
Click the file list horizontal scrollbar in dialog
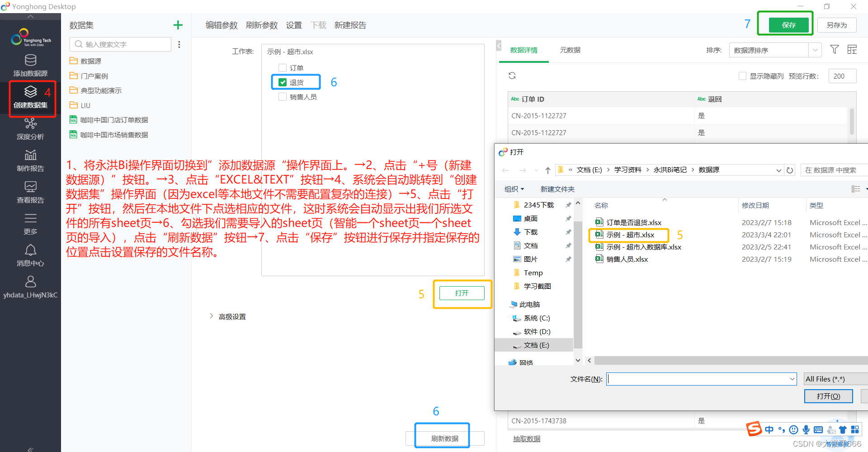[731, 360]
